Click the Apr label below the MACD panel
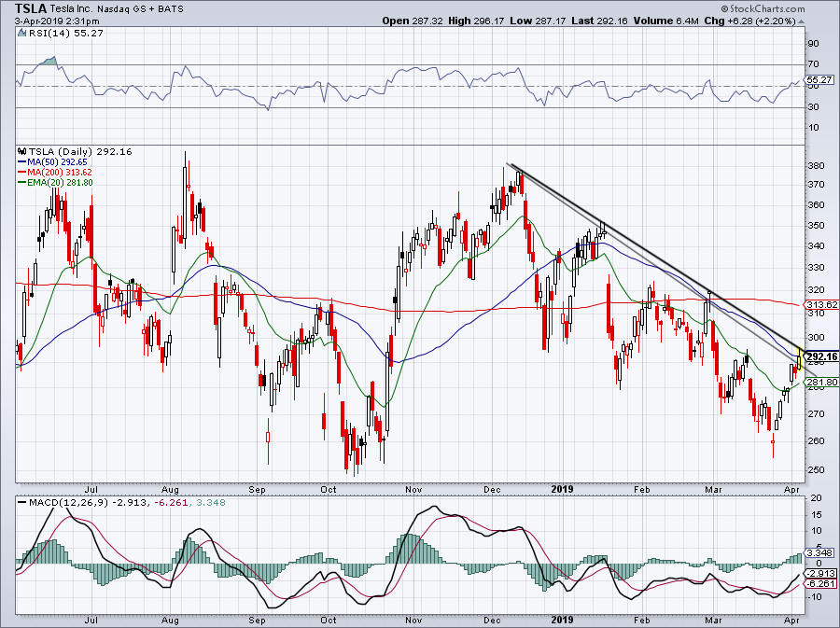Viewport: 840px width, 628px height. [791, 621]
